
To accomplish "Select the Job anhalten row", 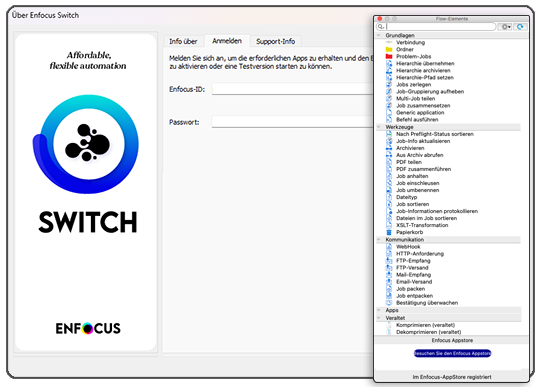I will coord(448,176).
